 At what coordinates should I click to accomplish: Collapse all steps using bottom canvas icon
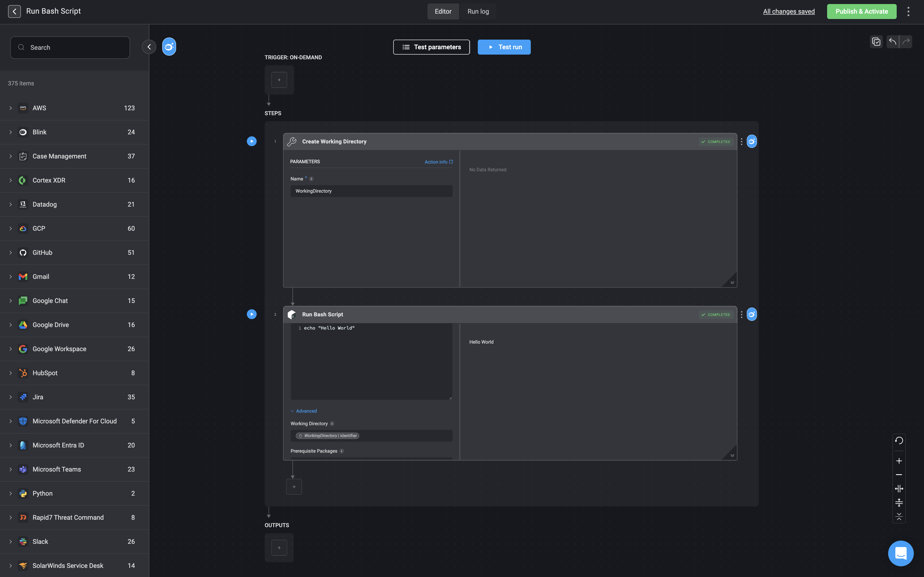(x=899, y=516)
